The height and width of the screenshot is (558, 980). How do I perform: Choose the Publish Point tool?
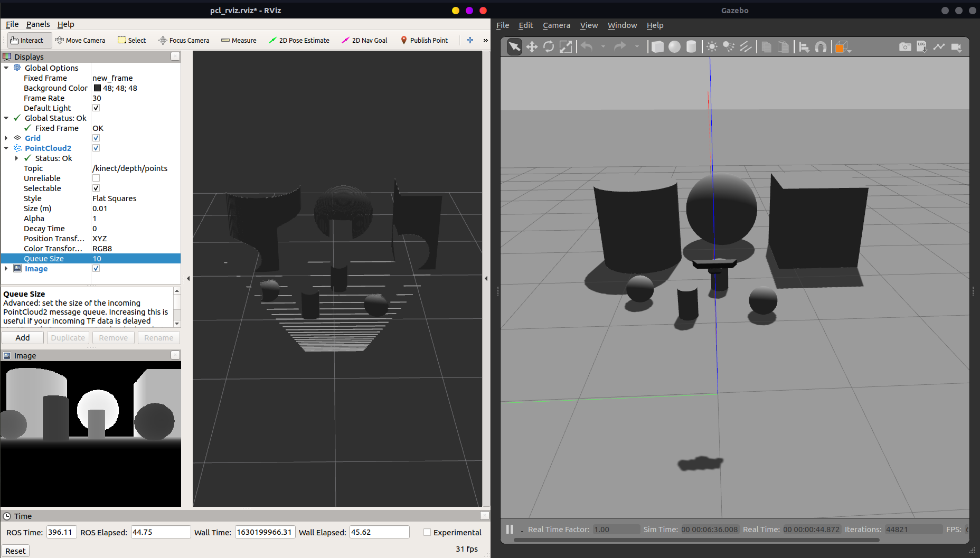424,40
